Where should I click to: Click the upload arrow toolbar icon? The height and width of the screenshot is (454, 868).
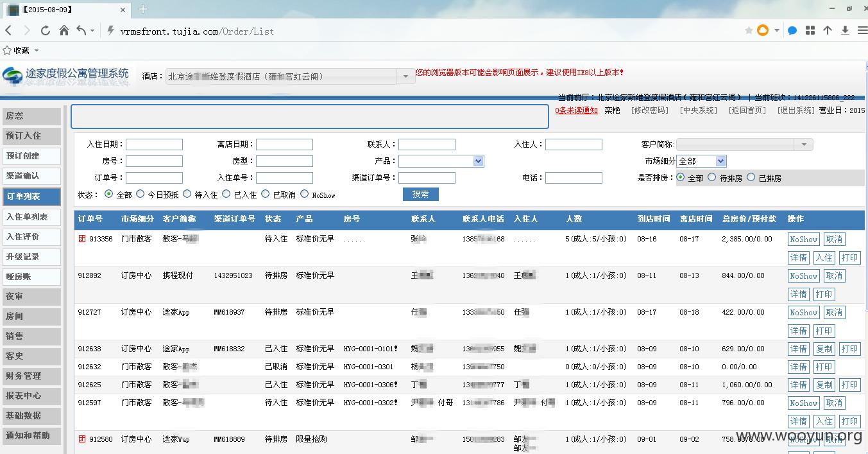tap(828, 30)
